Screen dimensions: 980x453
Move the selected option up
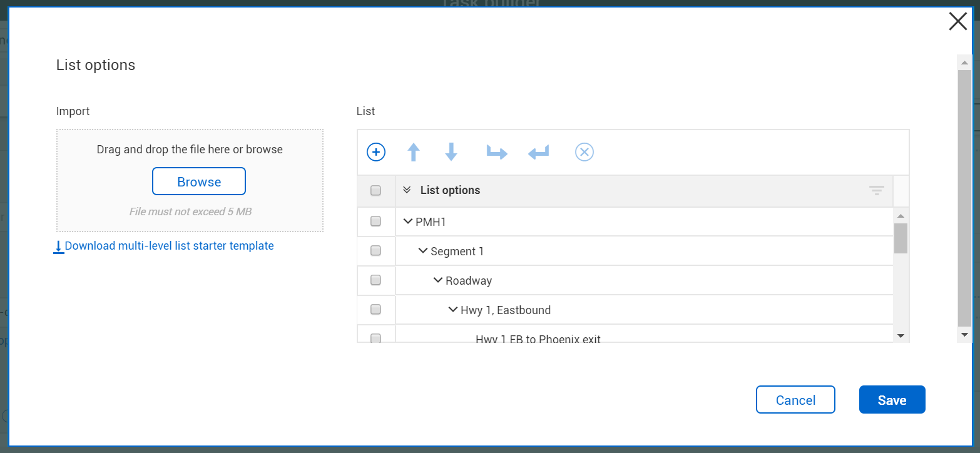[413, 151]
